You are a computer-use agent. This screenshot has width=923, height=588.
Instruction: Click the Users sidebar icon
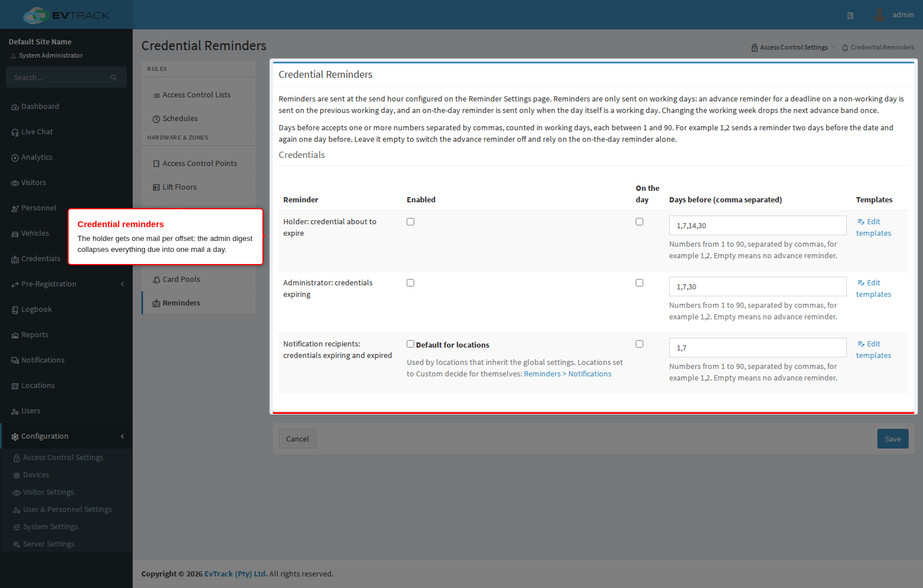pos(15,412)
